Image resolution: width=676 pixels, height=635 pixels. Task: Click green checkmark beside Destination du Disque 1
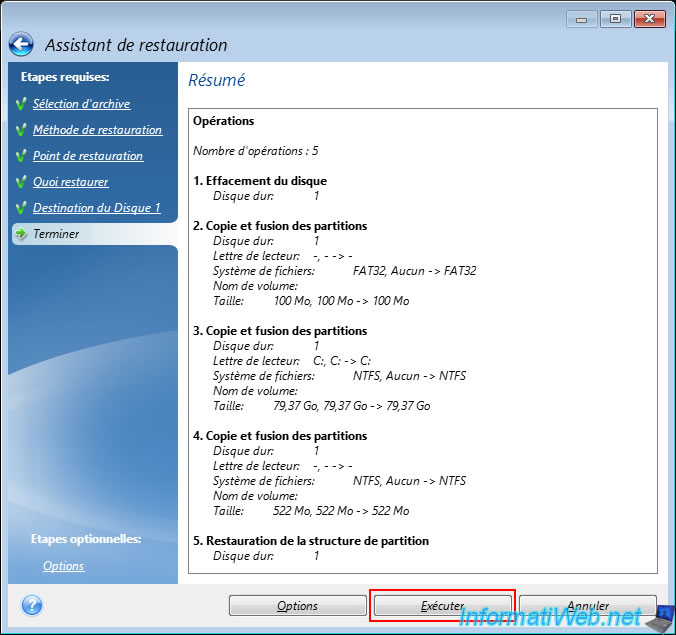(x=21, y=208)
